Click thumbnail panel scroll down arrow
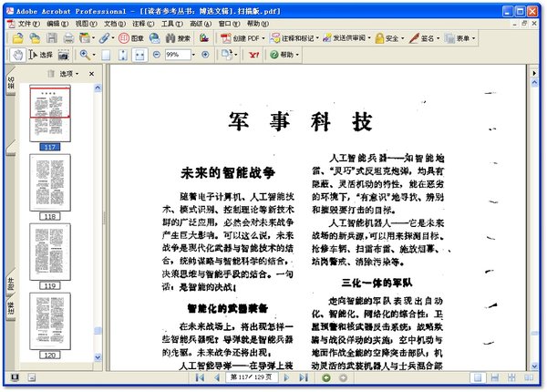The image size is (547, 392). pyautogui.click(x=98, y=357)
